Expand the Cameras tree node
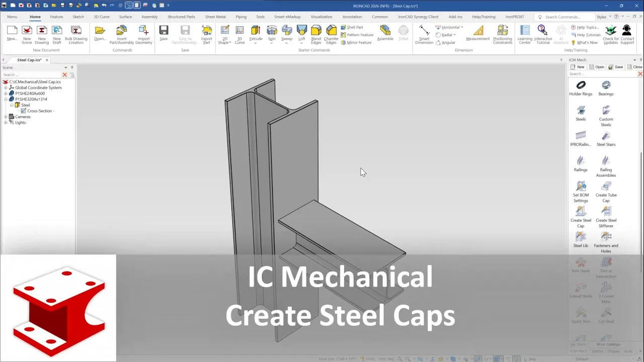 coord(6,117)
